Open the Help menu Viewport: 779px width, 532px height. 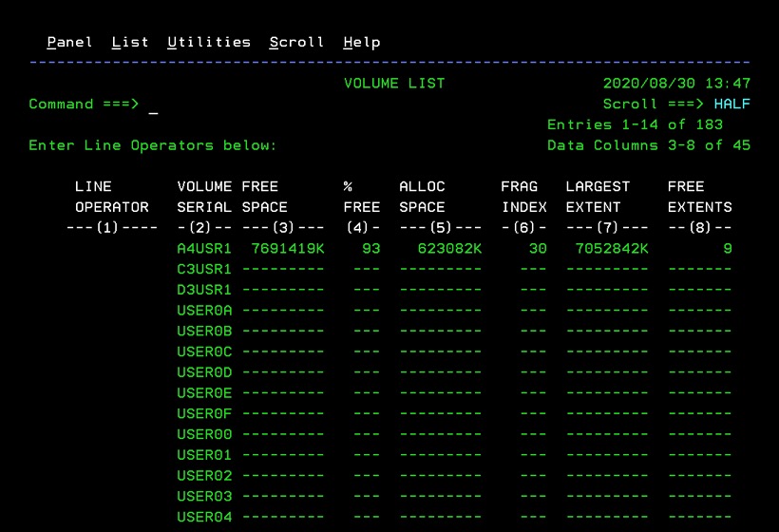point(362,43)
